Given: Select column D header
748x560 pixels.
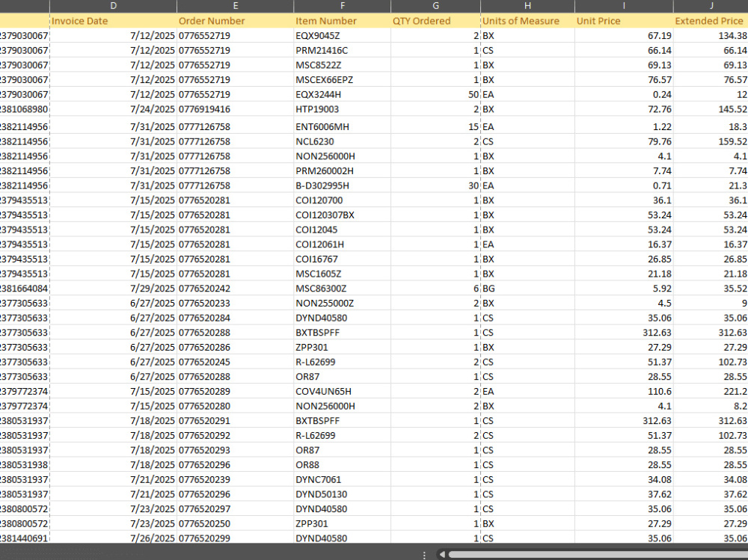Looking at the screenshot, I should pos(113,6).
